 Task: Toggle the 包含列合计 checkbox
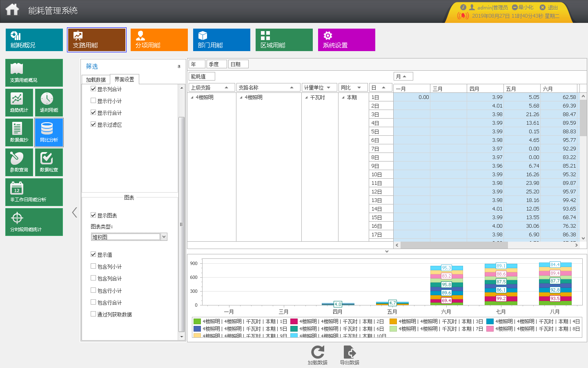click(94, 278)
